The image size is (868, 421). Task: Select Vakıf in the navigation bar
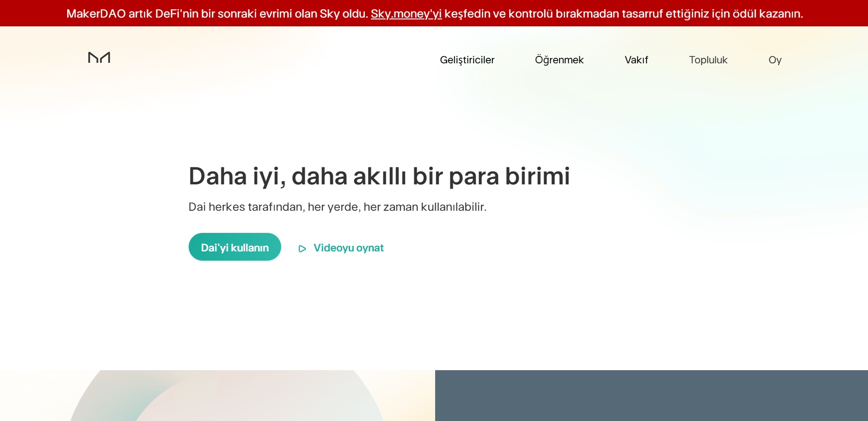636,60
